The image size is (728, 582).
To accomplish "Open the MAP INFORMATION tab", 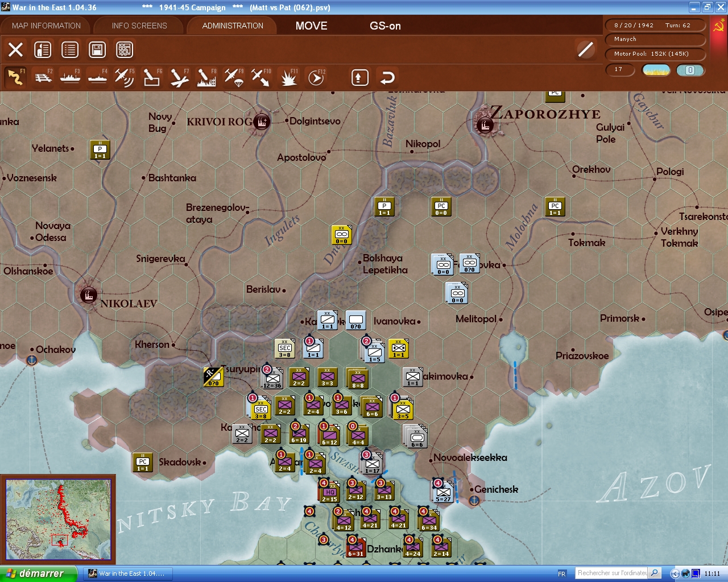I will tap(46, 26).
